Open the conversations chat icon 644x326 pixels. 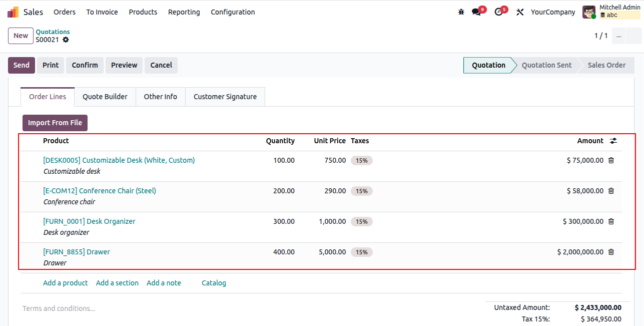(x=476, y=12)
